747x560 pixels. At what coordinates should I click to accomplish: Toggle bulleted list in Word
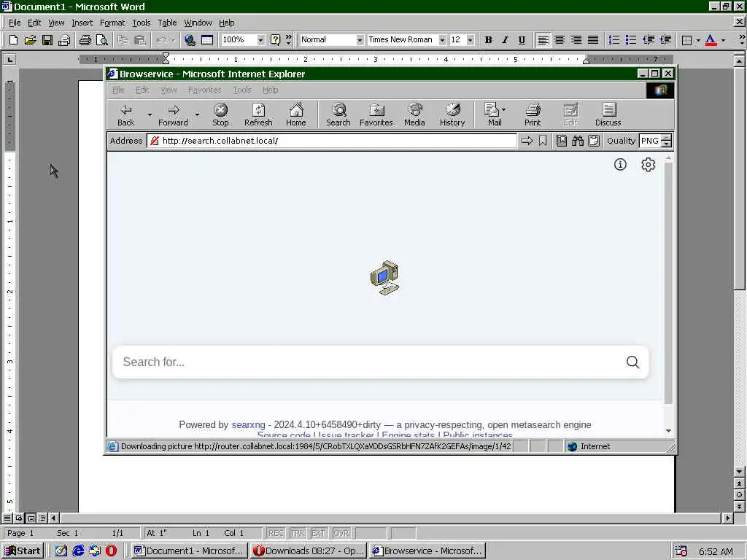(x=631, y=40)
